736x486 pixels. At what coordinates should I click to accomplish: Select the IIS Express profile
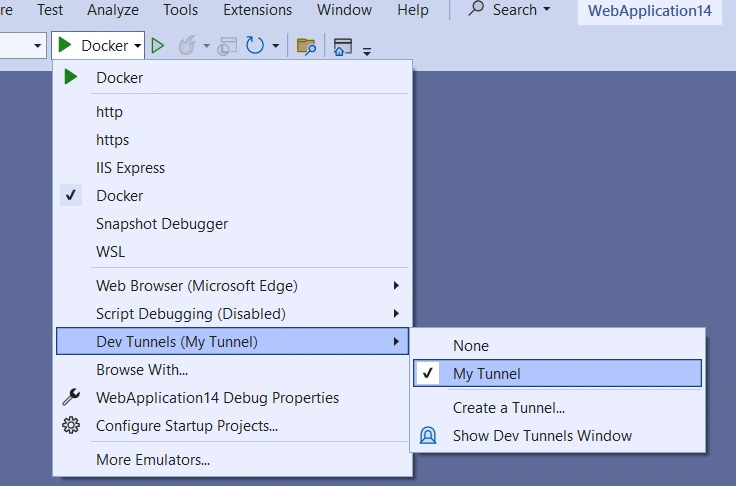click(232, 168)
